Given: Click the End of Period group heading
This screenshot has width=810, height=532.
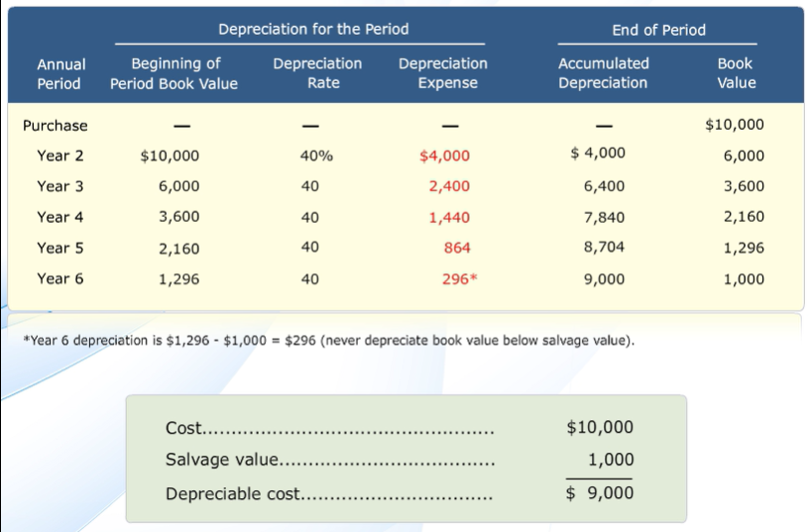Looking at the screenshot, I should click(x=658, y=30).
